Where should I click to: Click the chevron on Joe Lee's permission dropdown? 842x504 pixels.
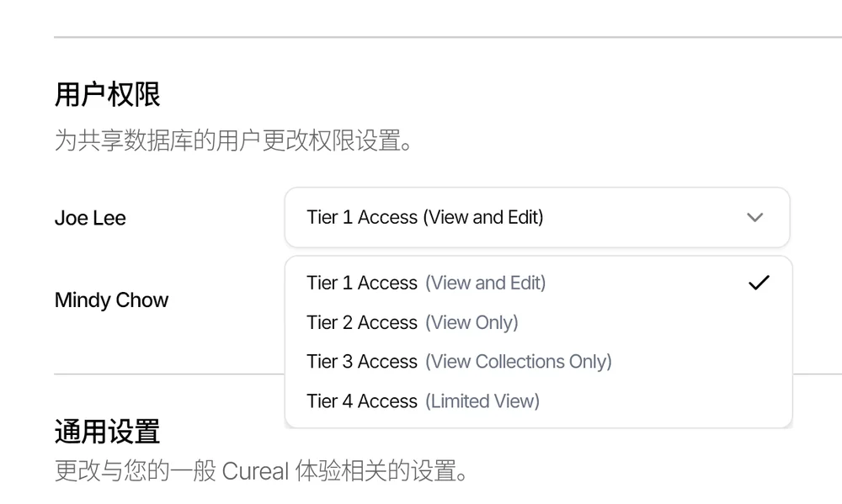(754, 217)
